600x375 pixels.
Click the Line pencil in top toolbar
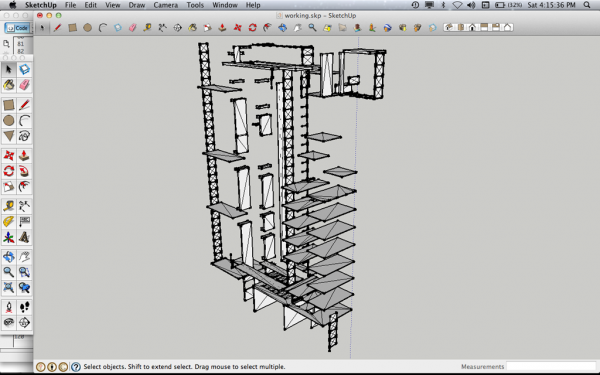tap(57, 28)
